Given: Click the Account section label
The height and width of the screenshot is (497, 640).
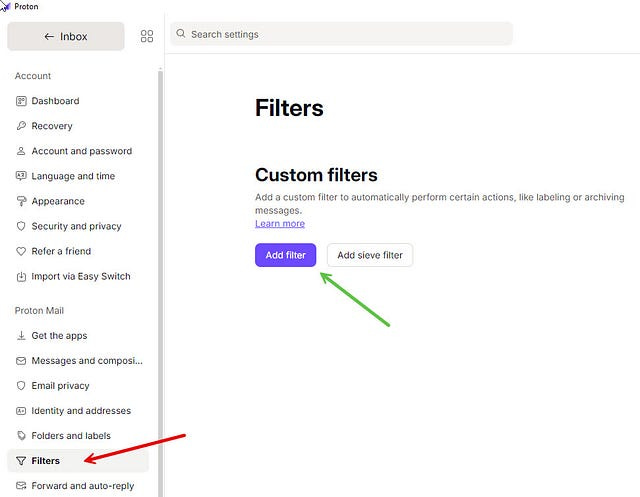Looking at the screenshot, I should point(33,76).
